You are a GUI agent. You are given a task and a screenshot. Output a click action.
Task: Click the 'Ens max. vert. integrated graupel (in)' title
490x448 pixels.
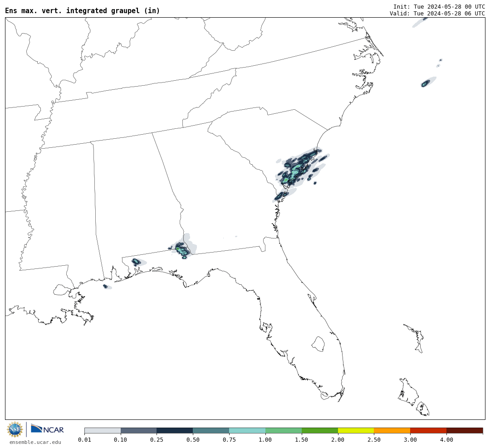tap(83, 10)
